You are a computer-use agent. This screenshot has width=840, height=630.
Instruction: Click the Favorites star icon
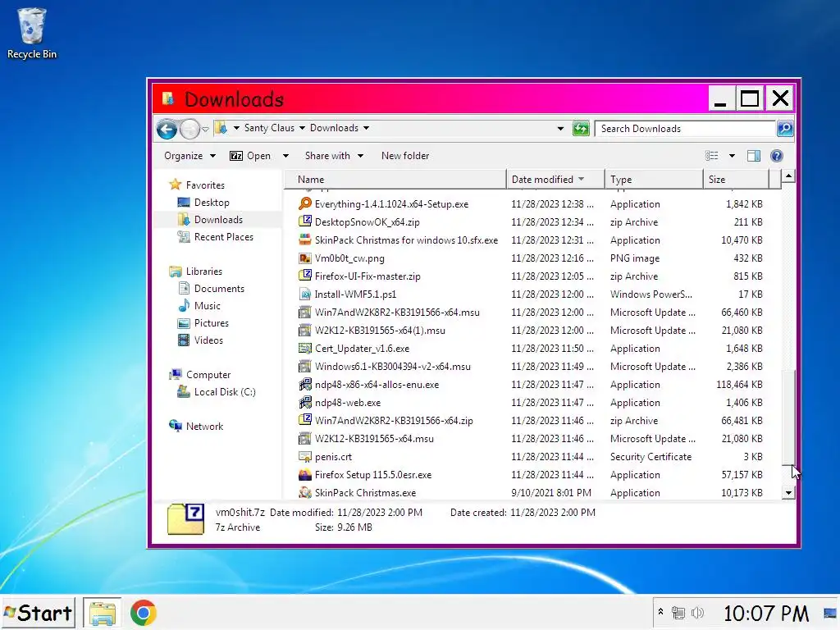(x=176, y=185)
